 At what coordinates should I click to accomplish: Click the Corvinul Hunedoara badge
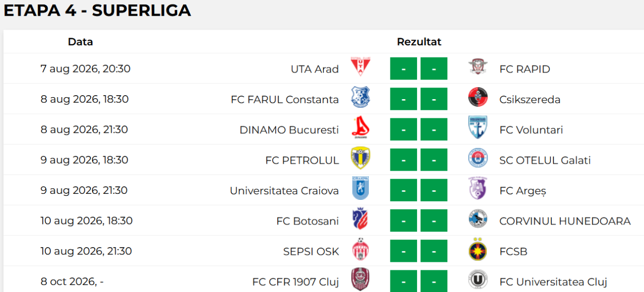coord(477,218)
